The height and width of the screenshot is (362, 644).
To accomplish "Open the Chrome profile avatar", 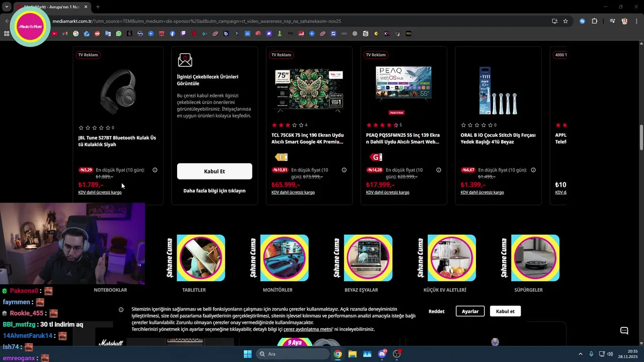I will [x=624, y=21].
